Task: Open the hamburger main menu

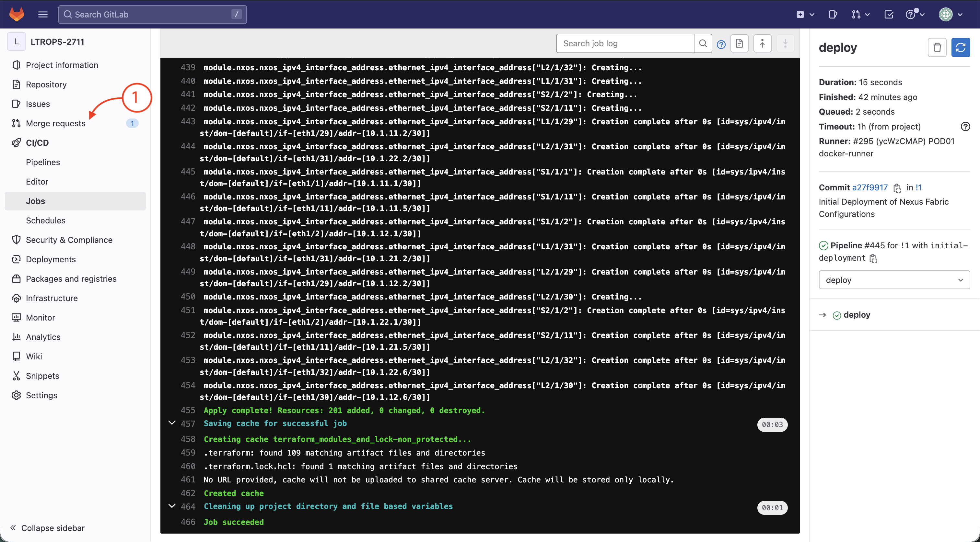Action: click(43, 15)
